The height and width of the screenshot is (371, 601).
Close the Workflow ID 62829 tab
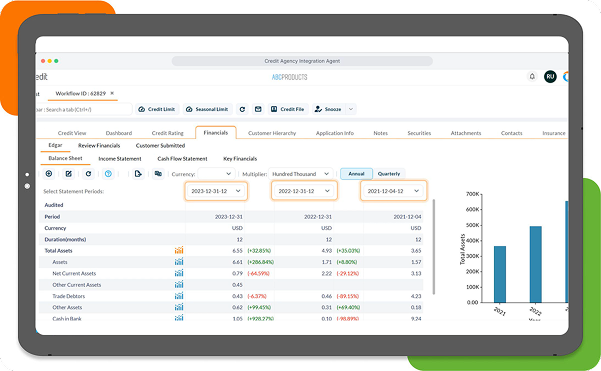112,93
